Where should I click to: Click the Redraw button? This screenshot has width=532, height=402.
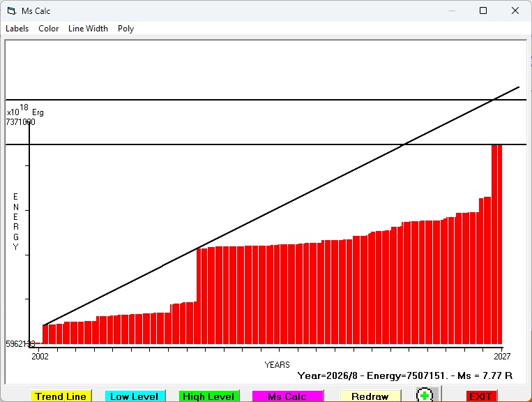coord(370,396)
